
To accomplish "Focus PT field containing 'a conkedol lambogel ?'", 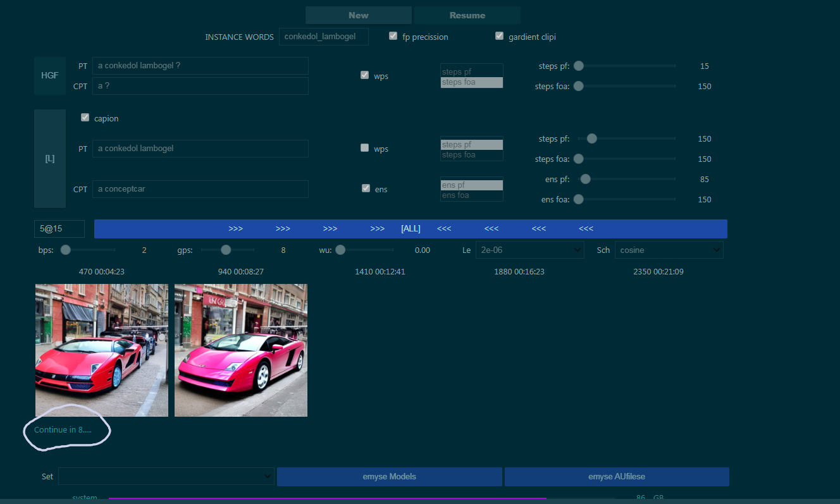I will point(201,66).
